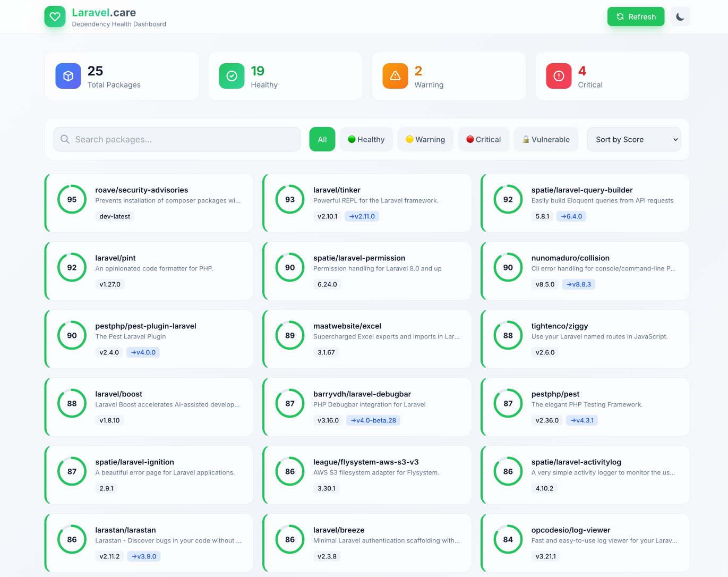Click the Laravel.care heart logo icon
This screenshot has height=577, width=728.
point(55,16)
